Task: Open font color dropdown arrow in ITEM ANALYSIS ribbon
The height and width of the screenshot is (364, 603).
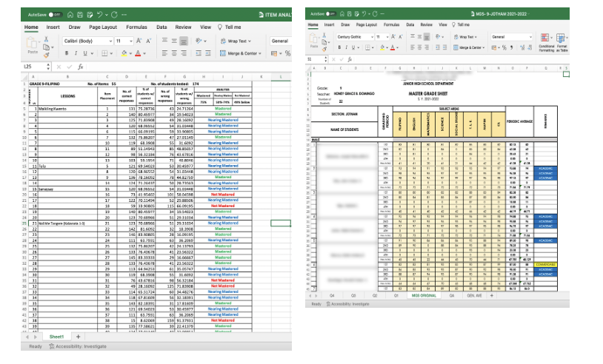Action: coord(144,54)
